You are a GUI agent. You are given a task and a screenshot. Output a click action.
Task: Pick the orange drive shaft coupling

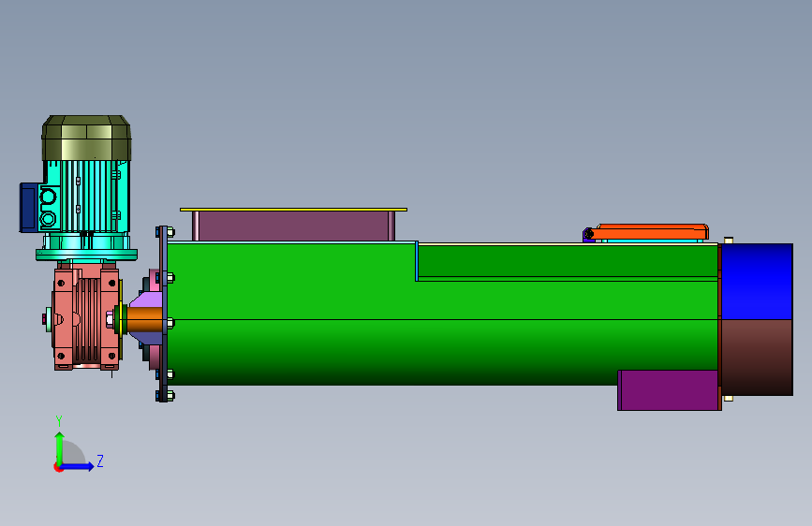pos(145,320)
